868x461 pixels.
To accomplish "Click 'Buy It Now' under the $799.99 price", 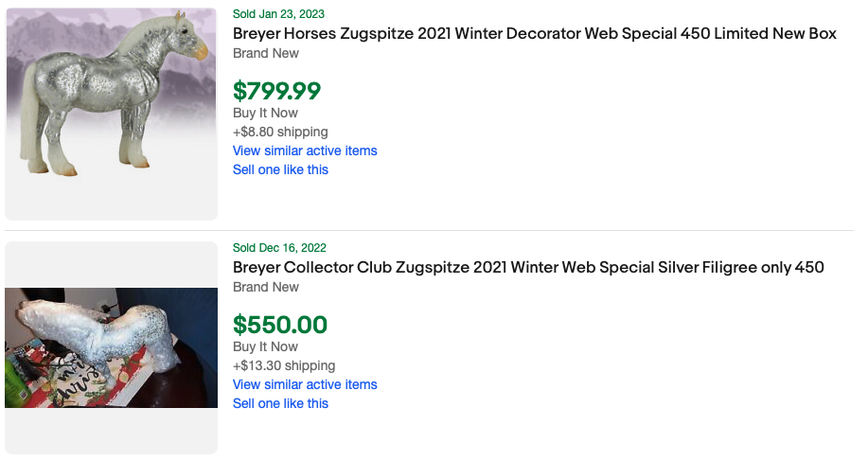I will (x=265, y=113).
